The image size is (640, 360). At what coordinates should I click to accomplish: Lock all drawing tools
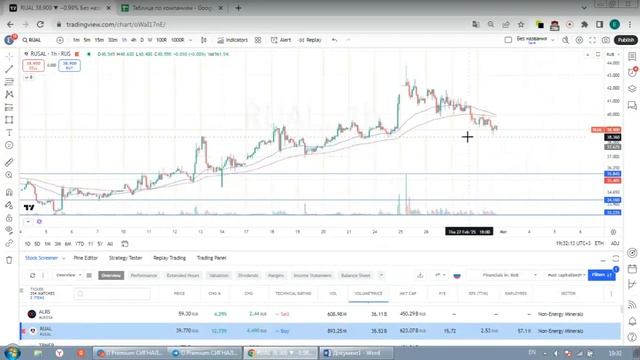point(9,218)
